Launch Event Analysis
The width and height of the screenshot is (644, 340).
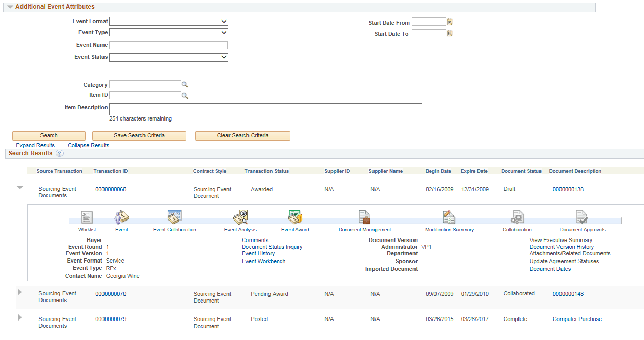[241, 216]
